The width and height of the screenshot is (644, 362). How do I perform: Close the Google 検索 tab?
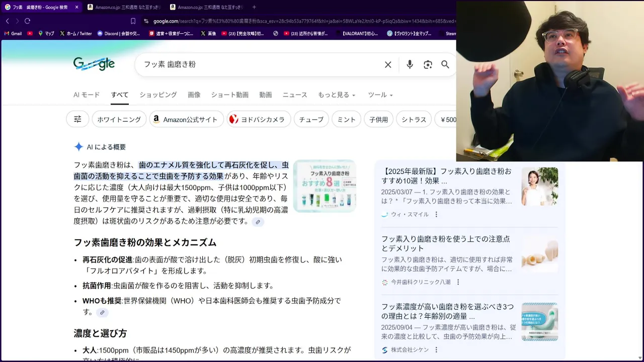tap(76, 7)
